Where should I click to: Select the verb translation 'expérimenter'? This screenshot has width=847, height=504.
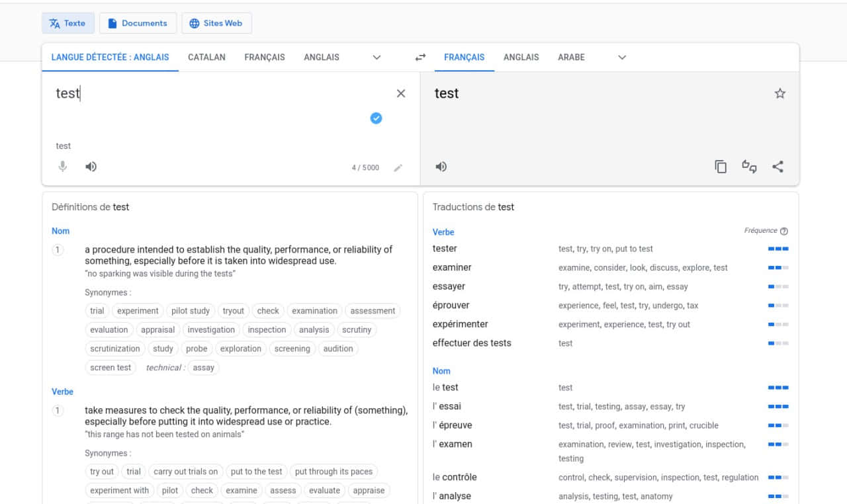pyautogui.click(x=461, y=324)
